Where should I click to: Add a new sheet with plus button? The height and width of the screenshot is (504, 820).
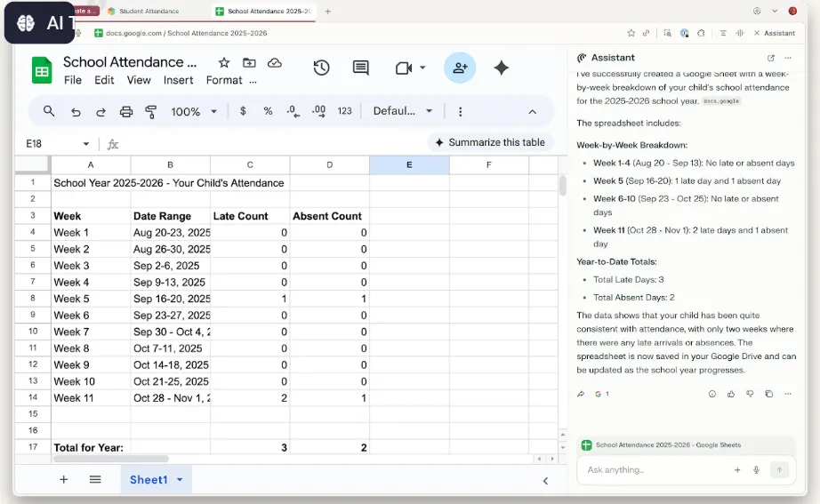tap(63, 480)
